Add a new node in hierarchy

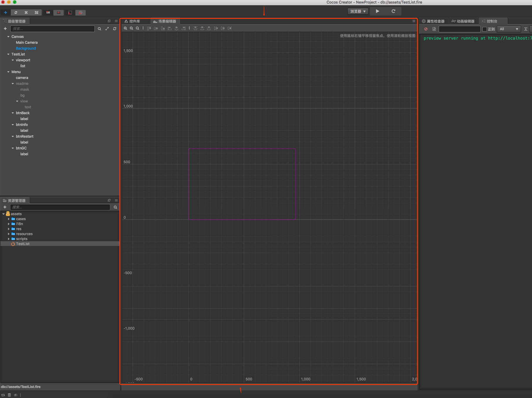[x=5, y=29]
